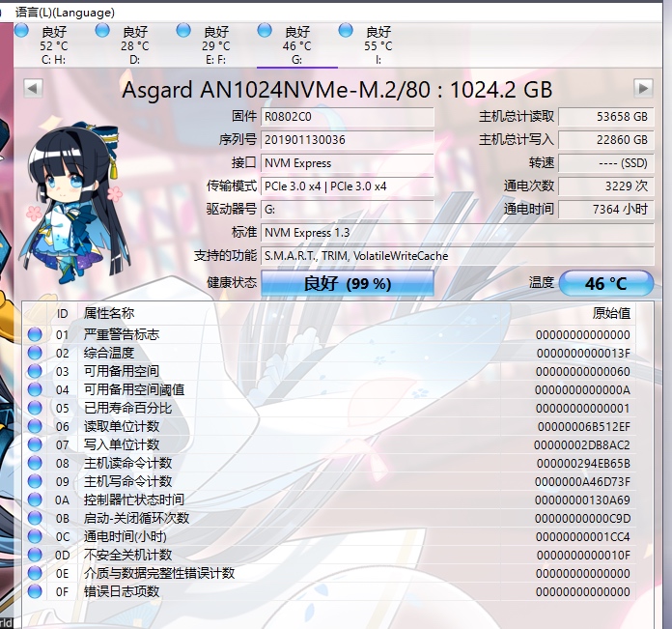Click status orb of row 0B 启动-关闭循环次数
The image size is (672, 629).
pyautogui.click(x=35, y=519)
